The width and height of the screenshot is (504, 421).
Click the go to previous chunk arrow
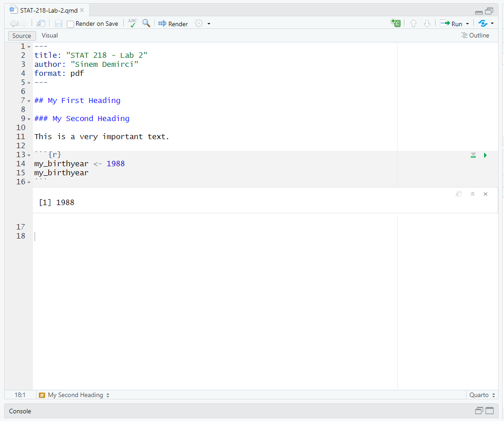pyautogui.click(x=413, y=23)
